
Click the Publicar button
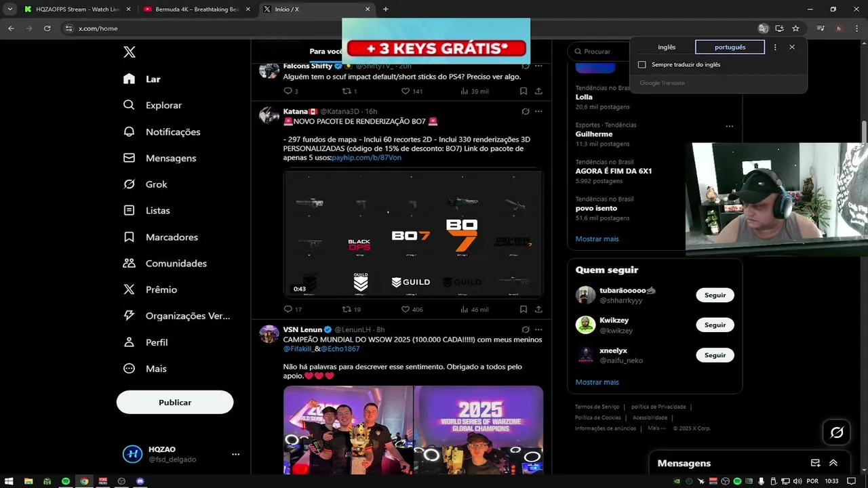coord(175,402)
